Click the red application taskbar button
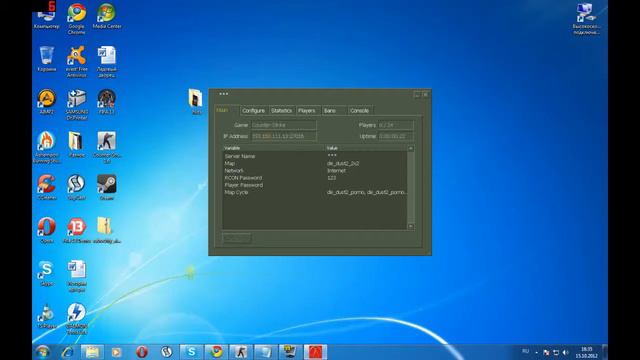Image resolution: width=640 pixels, height=360 pixels. click(x=315, y=352)
